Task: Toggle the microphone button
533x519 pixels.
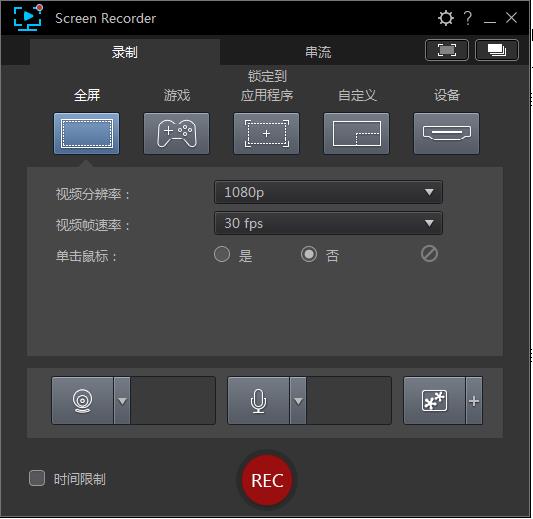Action: [258, 401]
